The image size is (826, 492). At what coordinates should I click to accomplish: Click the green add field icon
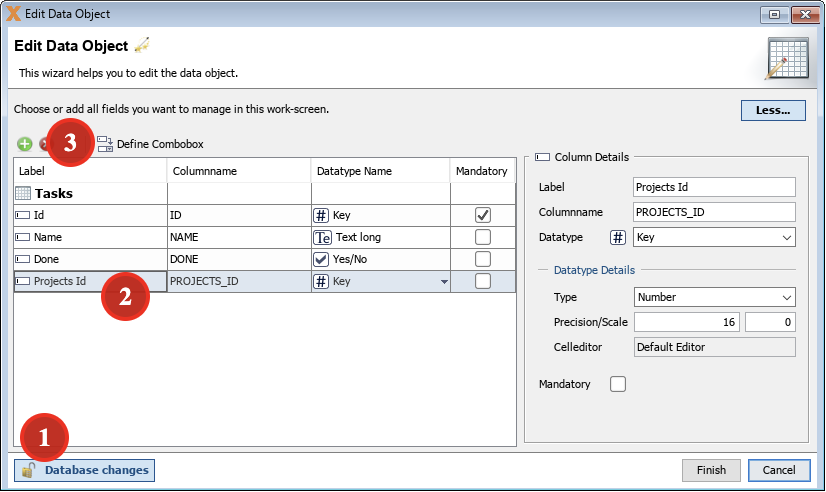tap(24, 144)
